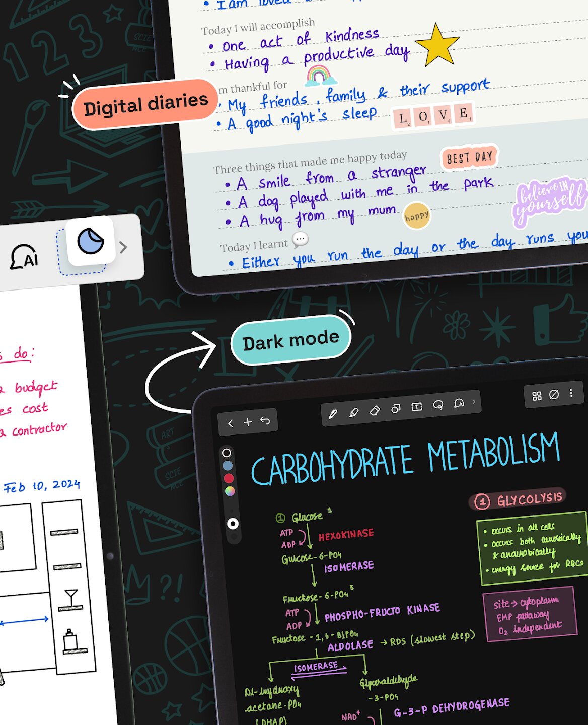Viewport: 588px width, 725px height.
Task: Click the handwritten A hug from my mum line
Action: pyautogui.click(x=312, y=216)
